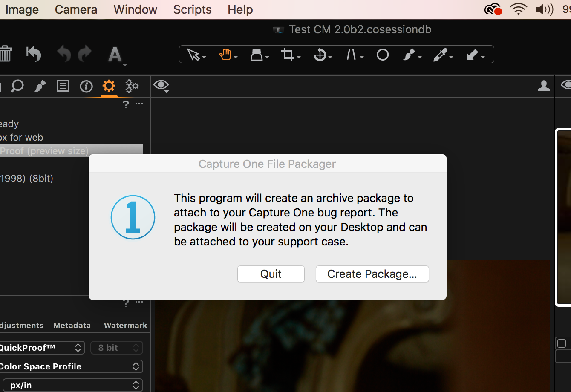Switch to the Metadata tab
The image size is (571, 392).
(72, 326)
